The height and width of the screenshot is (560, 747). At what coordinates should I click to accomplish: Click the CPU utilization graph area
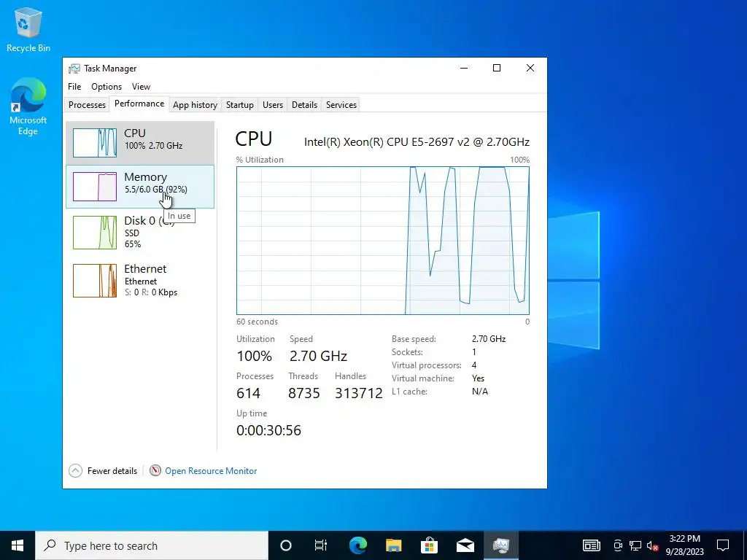click(x=382, y=241)
